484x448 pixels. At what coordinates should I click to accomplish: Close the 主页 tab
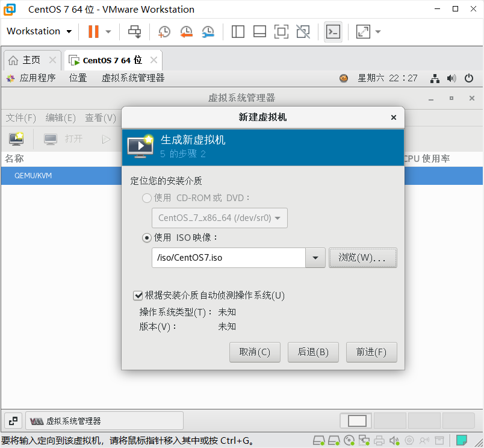pyautogui.click(x=53, y=60)
